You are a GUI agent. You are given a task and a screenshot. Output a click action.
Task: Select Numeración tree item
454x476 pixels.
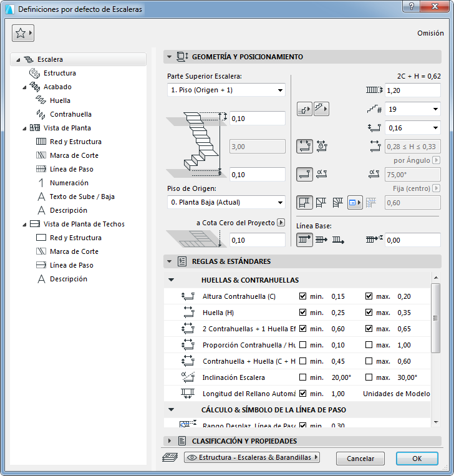coord(69,183)
